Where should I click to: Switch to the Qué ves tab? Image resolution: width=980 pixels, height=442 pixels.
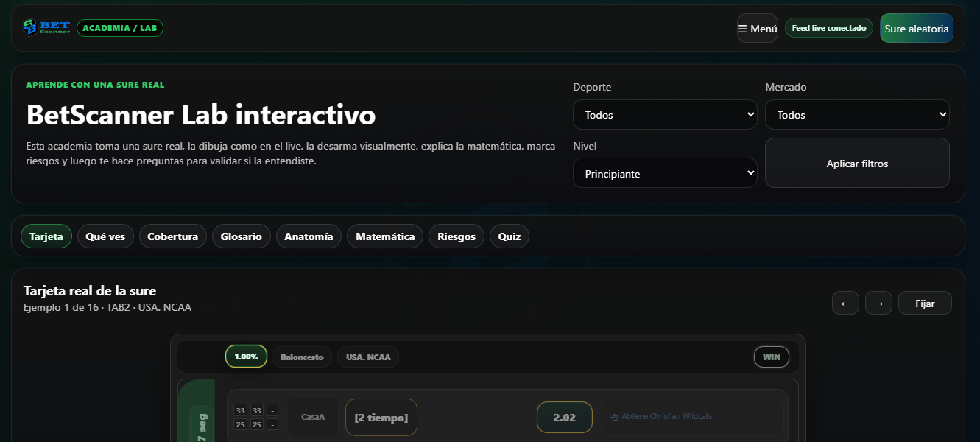click(x=105, y=236)
